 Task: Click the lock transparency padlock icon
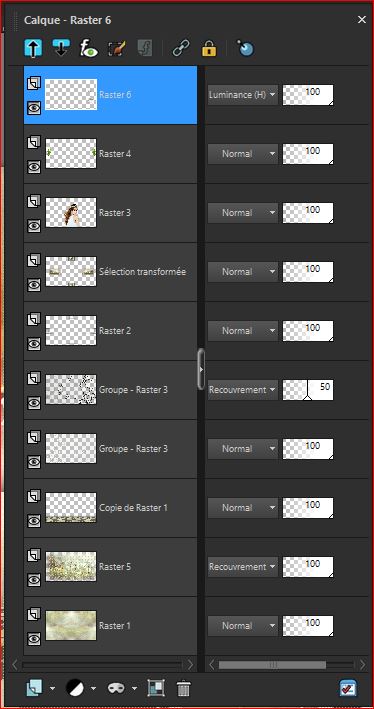click(x=208, y=48)
